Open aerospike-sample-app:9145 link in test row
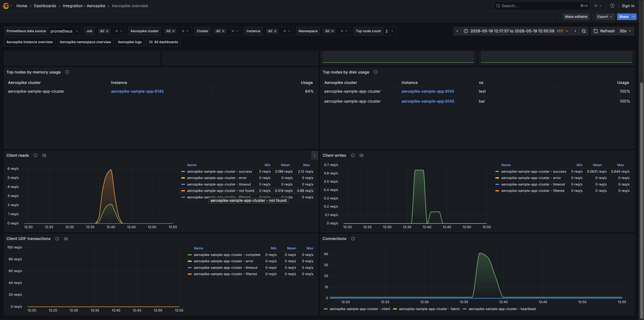 428,91
